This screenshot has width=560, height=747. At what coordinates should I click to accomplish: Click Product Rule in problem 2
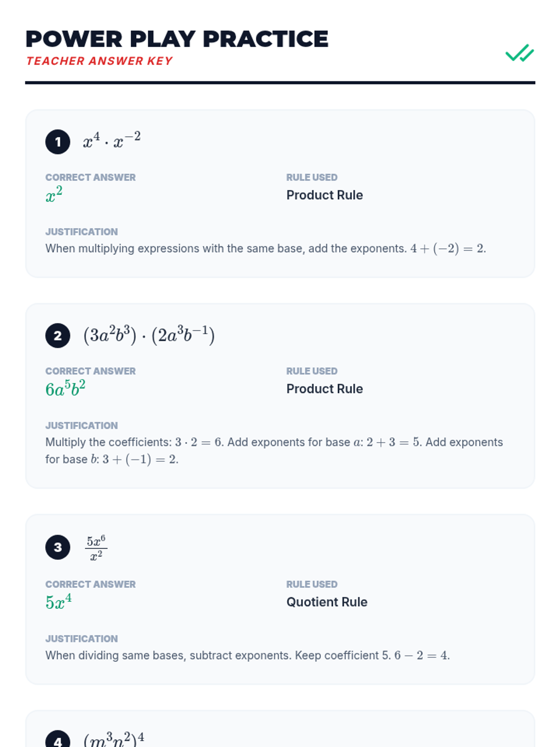click(324, 389)
